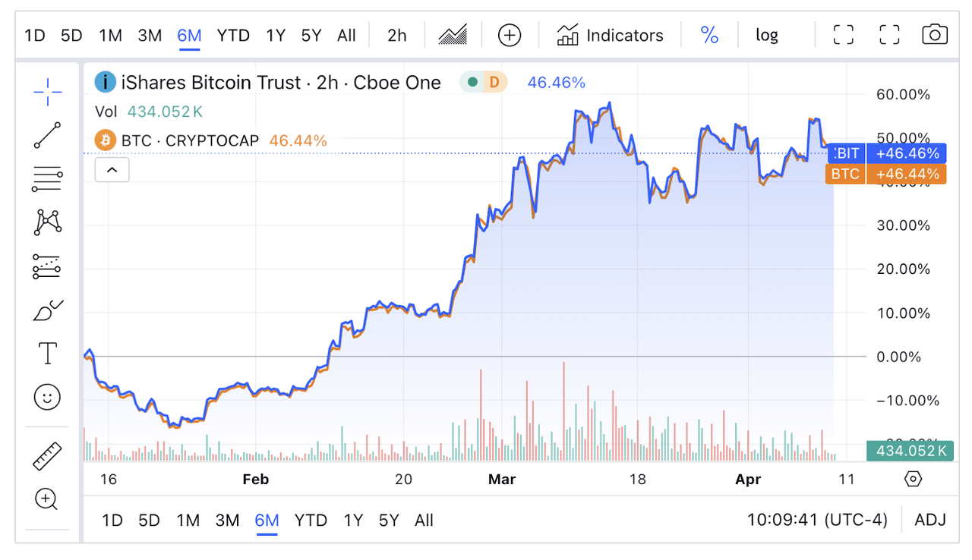The image size is (972, 560).
Task: Choose 6M in bottom range bar
Action: coord(267,521)
